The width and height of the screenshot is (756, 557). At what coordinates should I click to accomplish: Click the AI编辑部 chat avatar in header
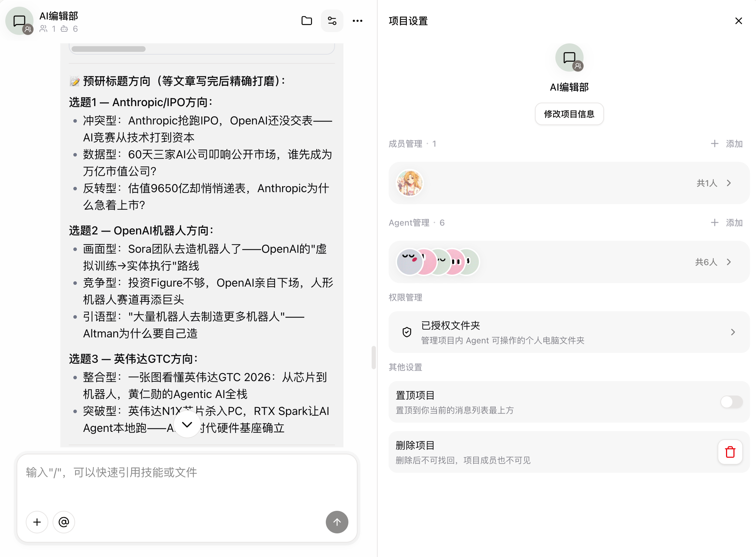point(19,21)
